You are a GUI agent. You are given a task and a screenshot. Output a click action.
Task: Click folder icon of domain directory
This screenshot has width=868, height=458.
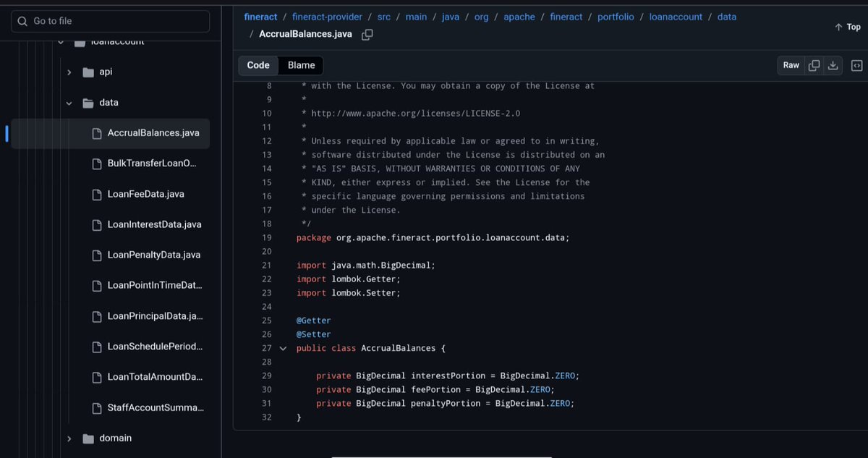coord(89,438)
